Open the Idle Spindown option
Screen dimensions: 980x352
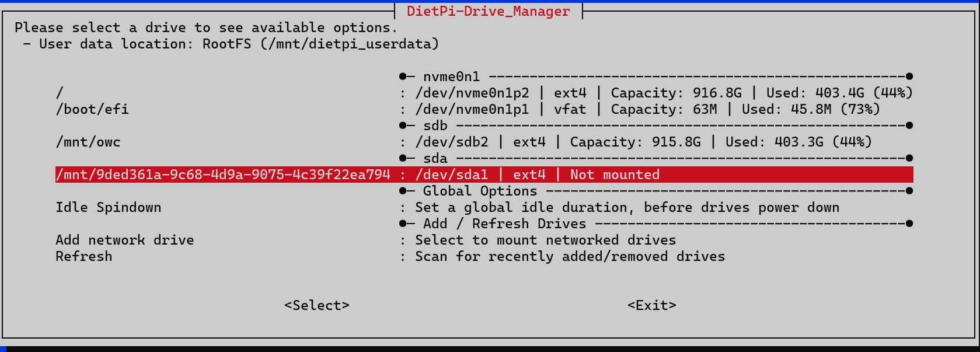109,207
